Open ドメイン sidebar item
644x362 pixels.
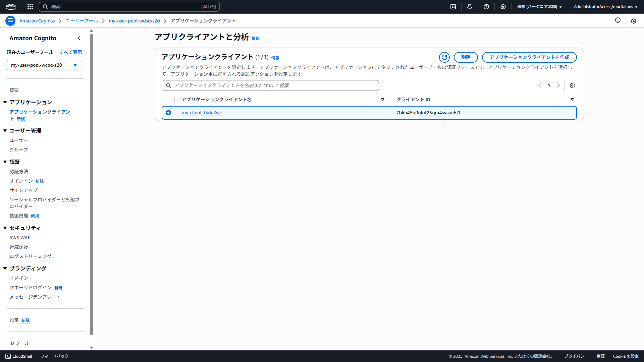point(19,278)
